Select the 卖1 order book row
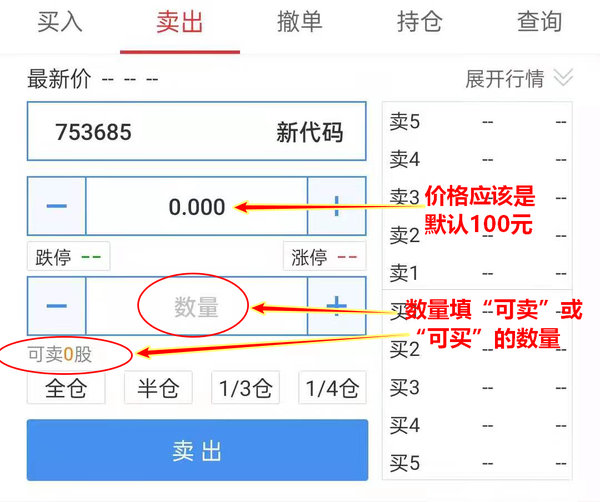This screenshot has height=502, width=600. (x=477, y=273)
